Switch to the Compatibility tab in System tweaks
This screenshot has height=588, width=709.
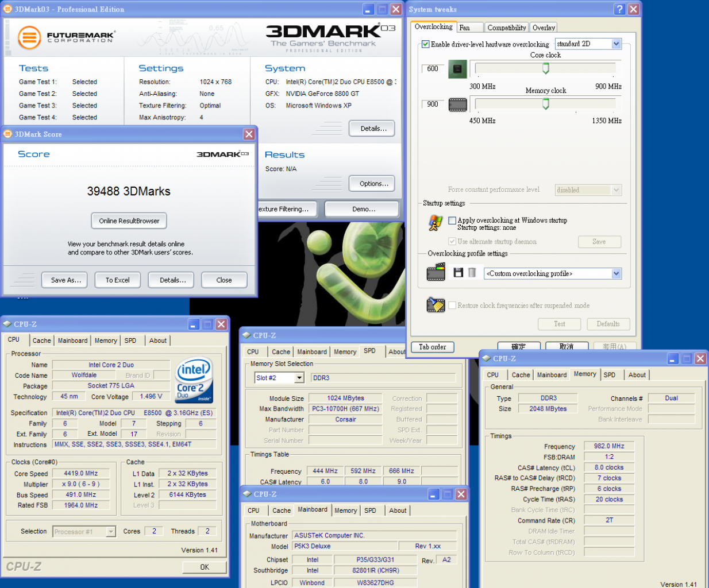506,28
